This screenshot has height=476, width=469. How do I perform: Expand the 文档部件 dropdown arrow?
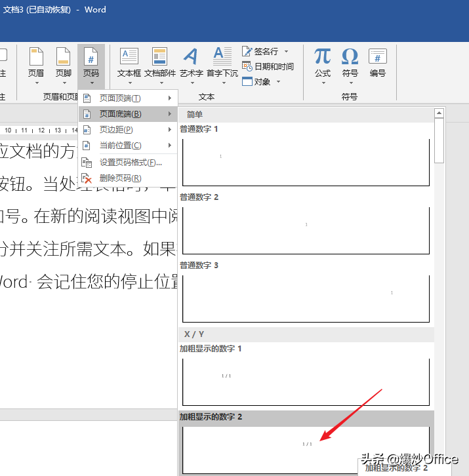click(x=161, y=83)
